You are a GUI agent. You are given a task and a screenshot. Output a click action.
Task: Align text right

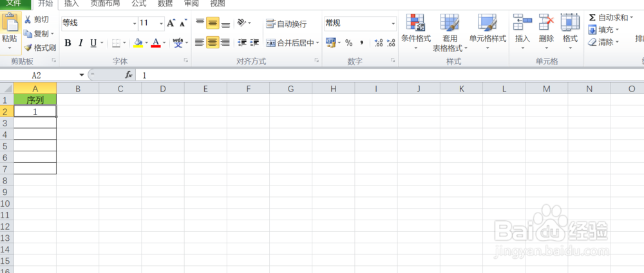click(225, 42)
